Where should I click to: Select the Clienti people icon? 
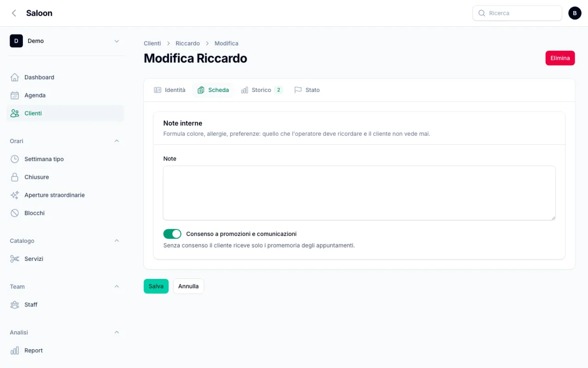(15, 113)
